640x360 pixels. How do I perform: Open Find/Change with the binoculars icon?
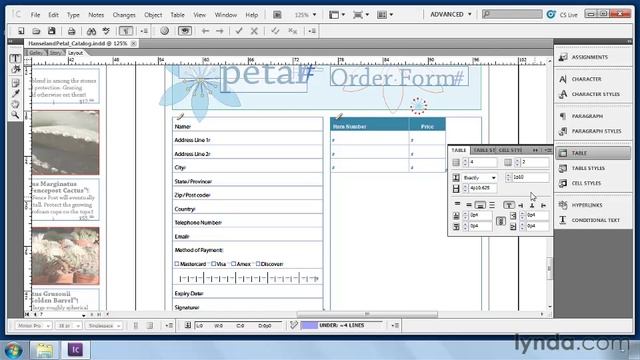91,31
